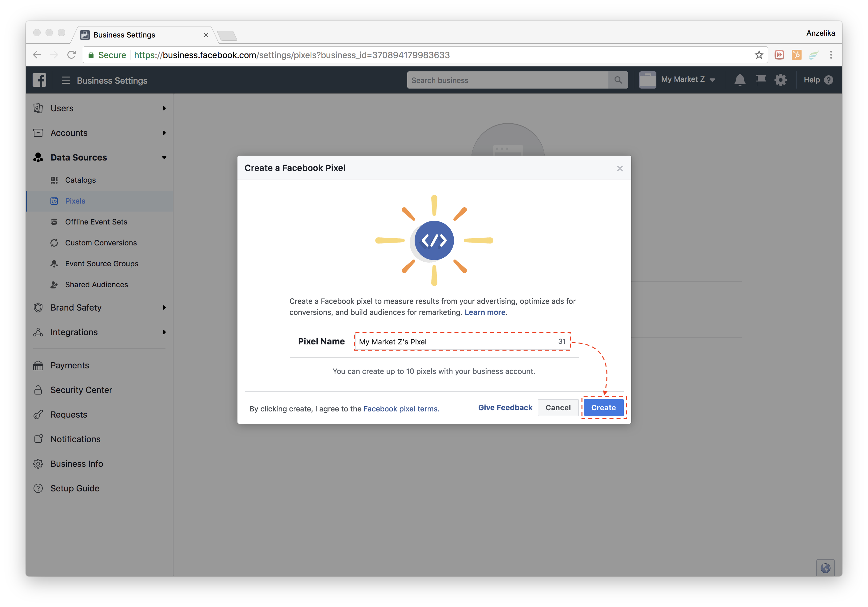Click the Help text in top bar
Viewport: 868px width, 607px height.
[x=812, y=80]
